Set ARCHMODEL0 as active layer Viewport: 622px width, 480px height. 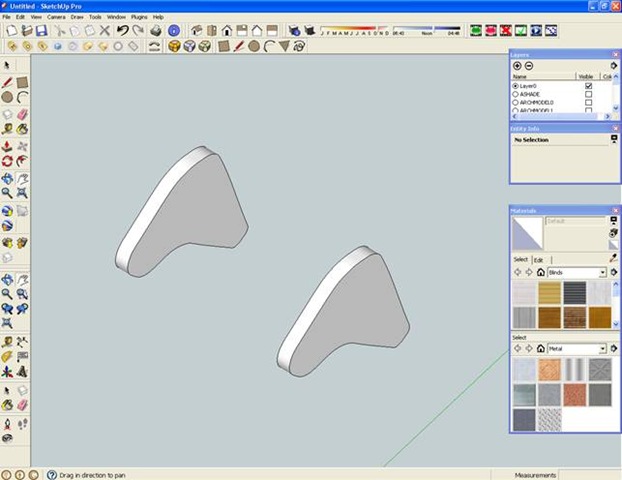point(516,103)
